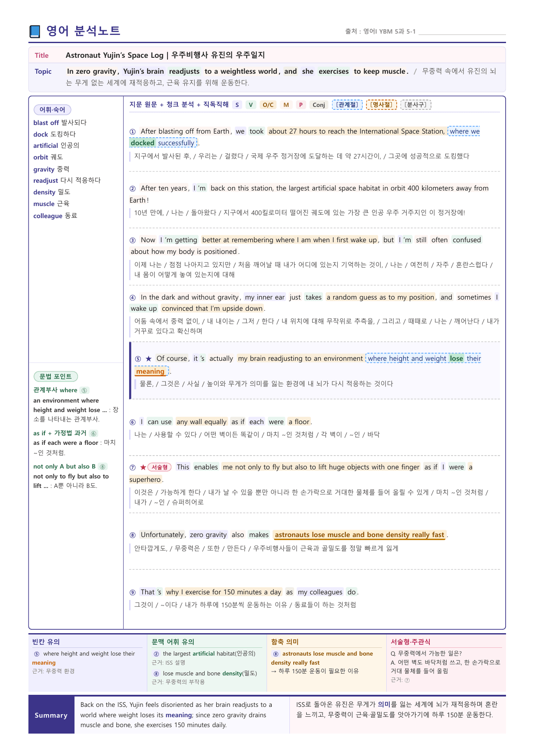Click sentence marker ② before 'After ten years'

[133, 188]
